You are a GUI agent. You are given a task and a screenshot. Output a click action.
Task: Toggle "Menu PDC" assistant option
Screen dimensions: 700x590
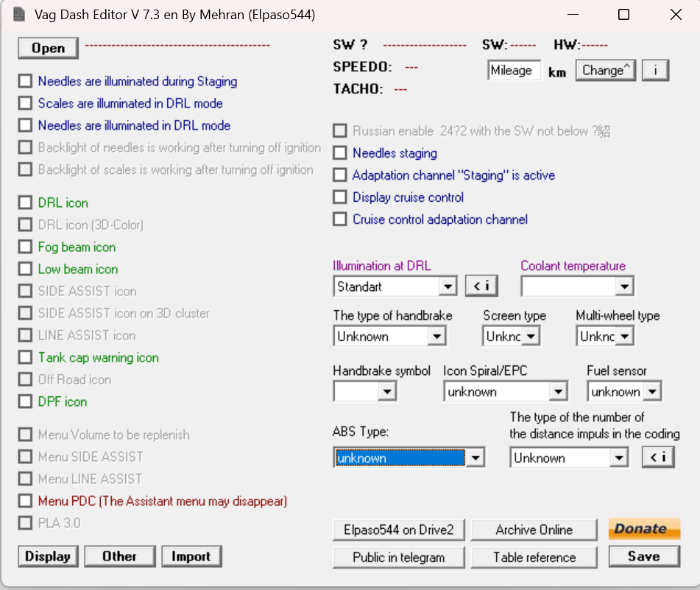coord(26,501)
